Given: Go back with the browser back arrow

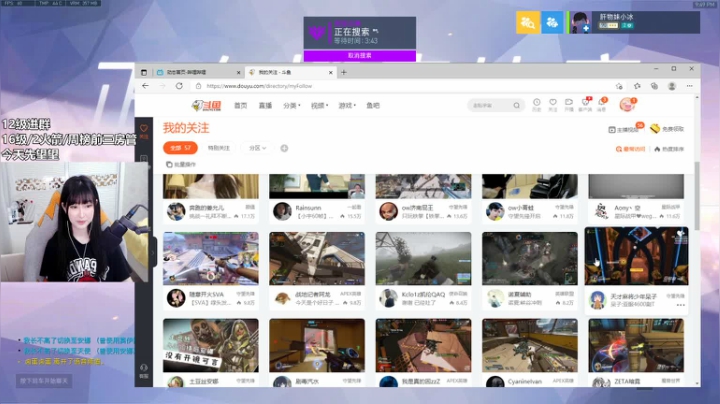Looking at the screenshot, I should 146,86.
